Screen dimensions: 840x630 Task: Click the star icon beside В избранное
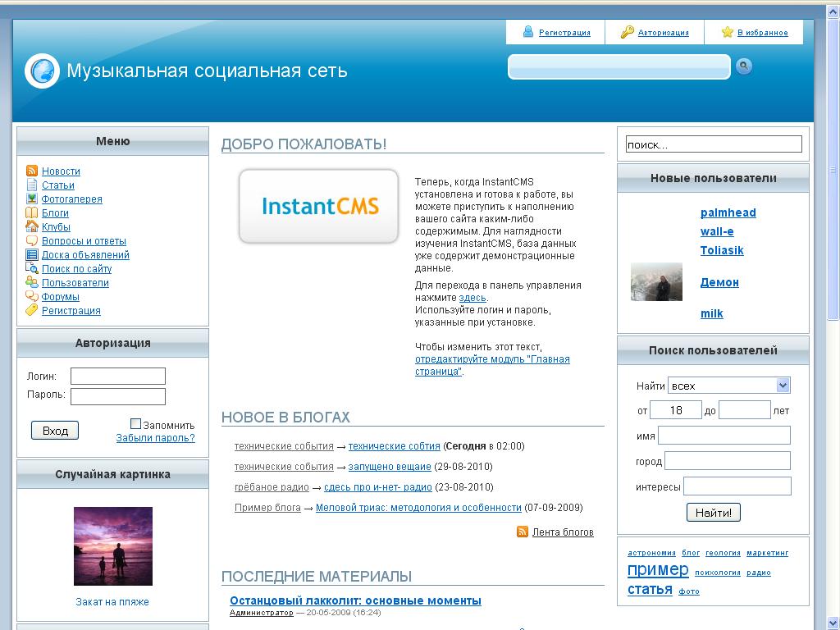727,32
